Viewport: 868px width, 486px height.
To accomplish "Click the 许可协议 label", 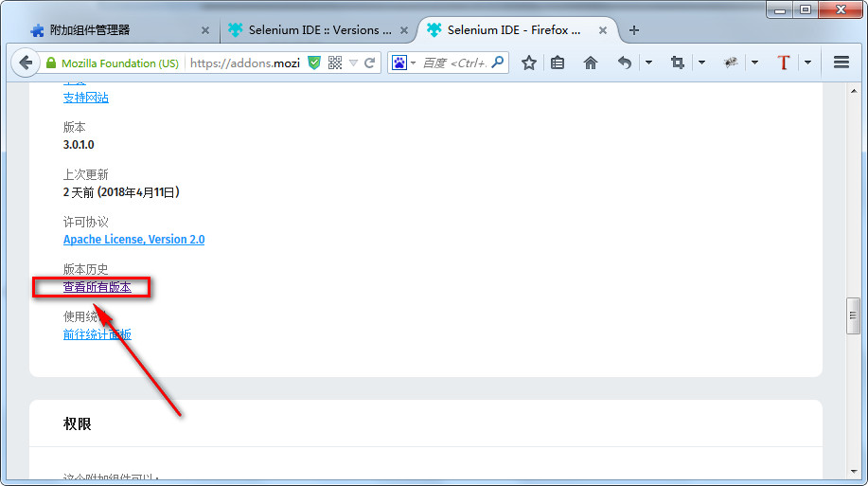I will click(x=85, y=223).
